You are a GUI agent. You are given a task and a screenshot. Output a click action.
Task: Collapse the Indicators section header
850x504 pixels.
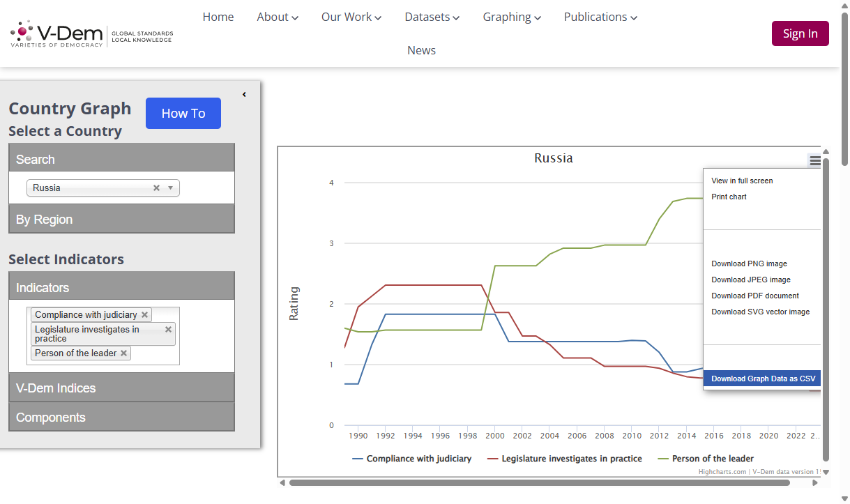click(121, 287)
